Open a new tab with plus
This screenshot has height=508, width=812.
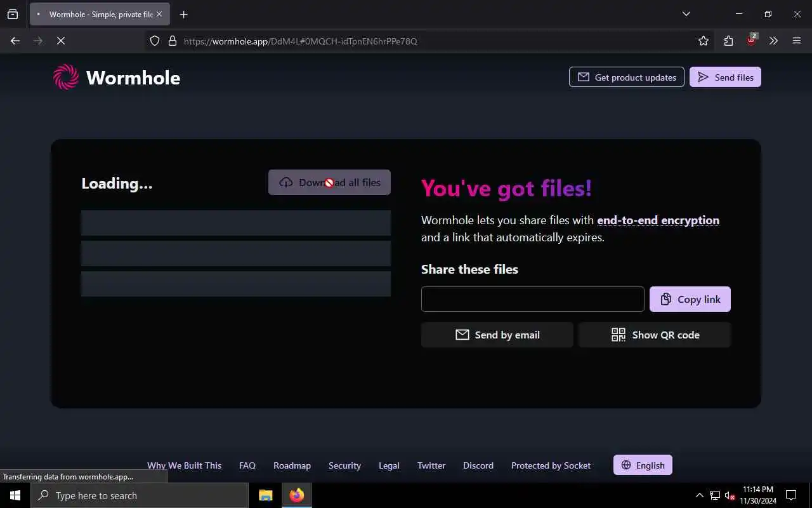click(x=183, y=14)
